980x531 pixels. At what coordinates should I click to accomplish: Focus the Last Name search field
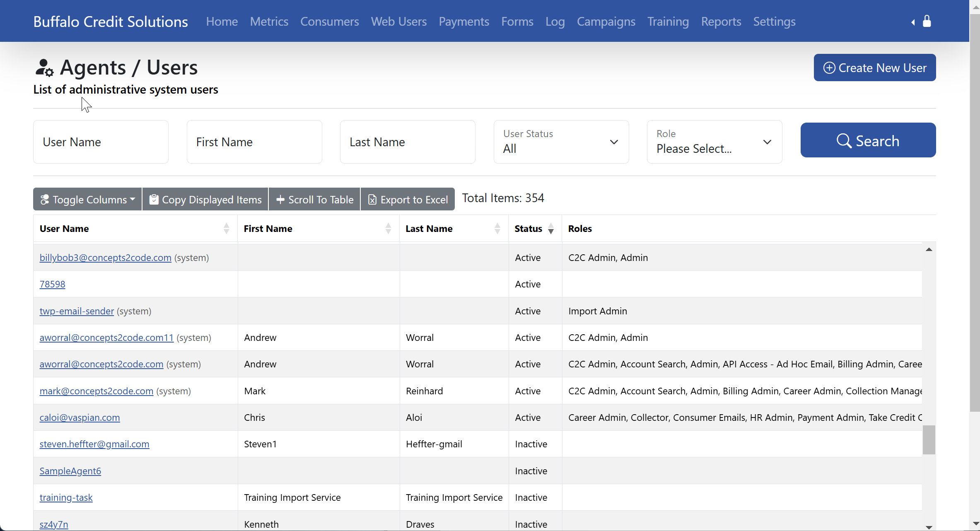coord(408,142)
